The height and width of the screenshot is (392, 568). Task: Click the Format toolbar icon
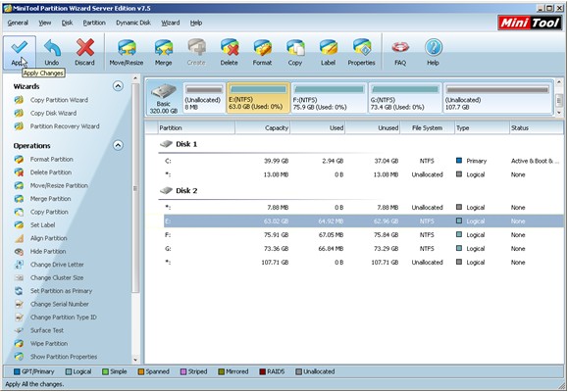[x=262, y=47]
